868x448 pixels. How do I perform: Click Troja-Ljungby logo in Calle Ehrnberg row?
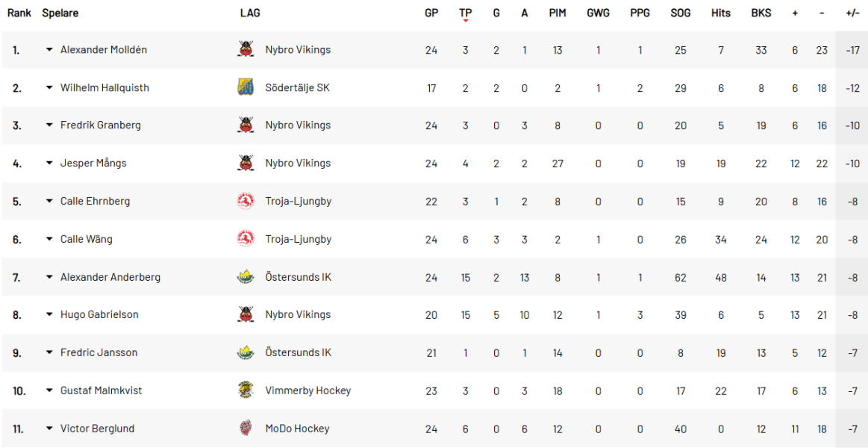(246, 201)
